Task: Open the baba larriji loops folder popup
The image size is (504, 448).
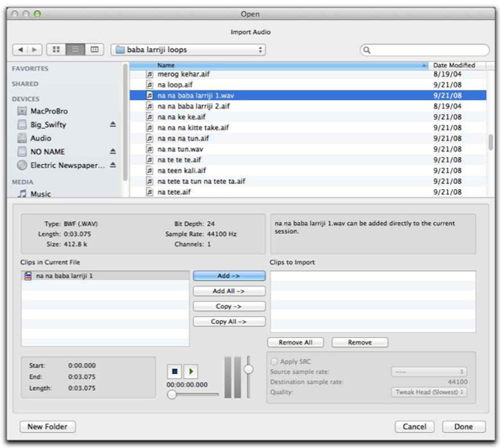Action: point(188,50)
